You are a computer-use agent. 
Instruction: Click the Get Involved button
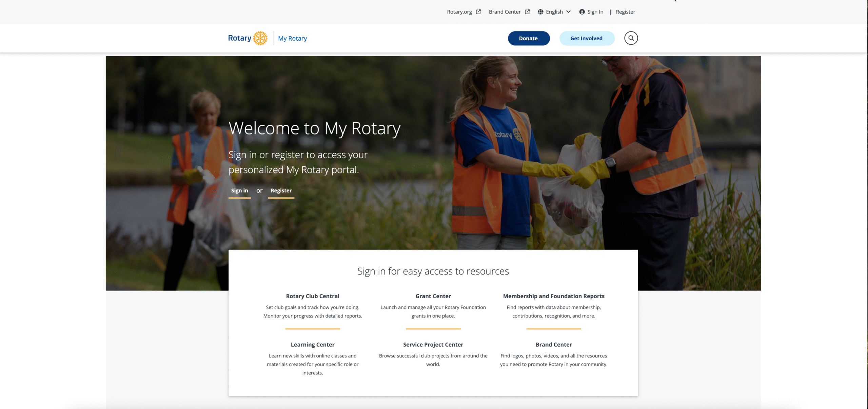(x=587, y=38)
